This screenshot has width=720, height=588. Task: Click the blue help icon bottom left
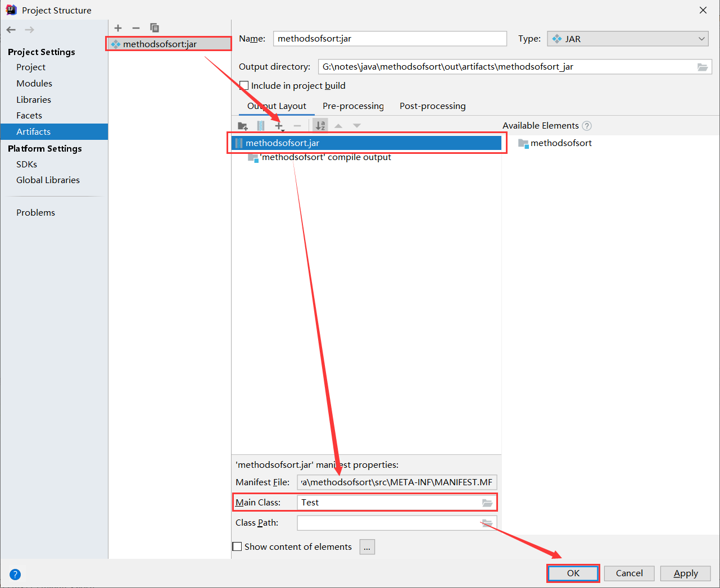coord(15,574)
